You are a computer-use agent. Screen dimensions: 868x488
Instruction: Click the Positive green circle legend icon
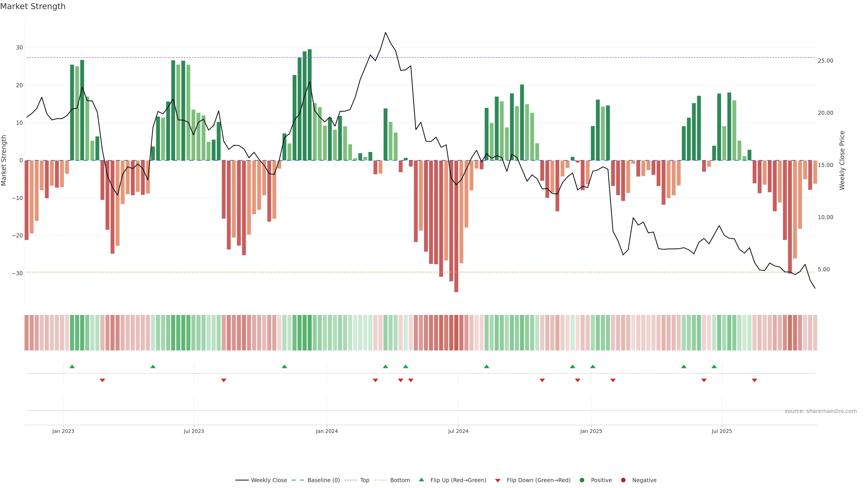582,480
